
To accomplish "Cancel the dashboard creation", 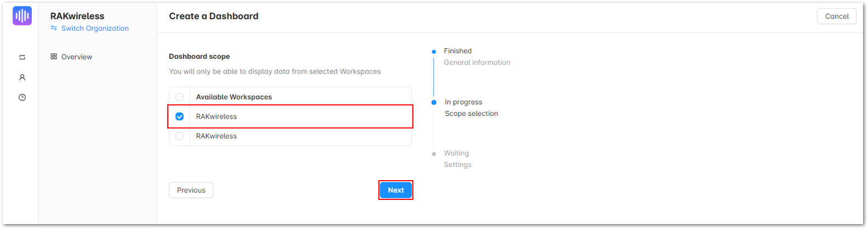I will coord(837,16).
